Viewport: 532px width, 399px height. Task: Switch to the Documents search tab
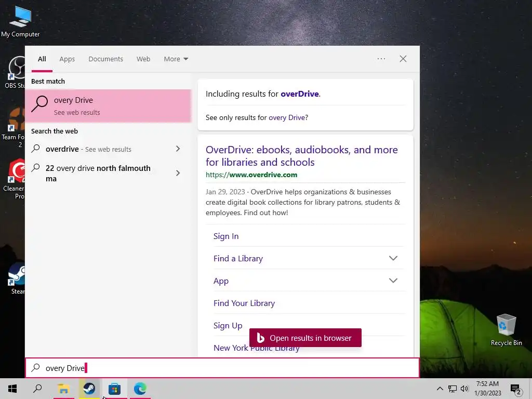[105, 59]
